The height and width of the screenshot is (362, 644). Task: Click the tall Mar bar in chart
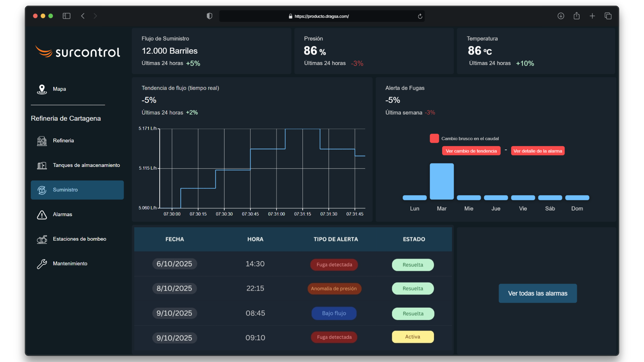[442, 181]
